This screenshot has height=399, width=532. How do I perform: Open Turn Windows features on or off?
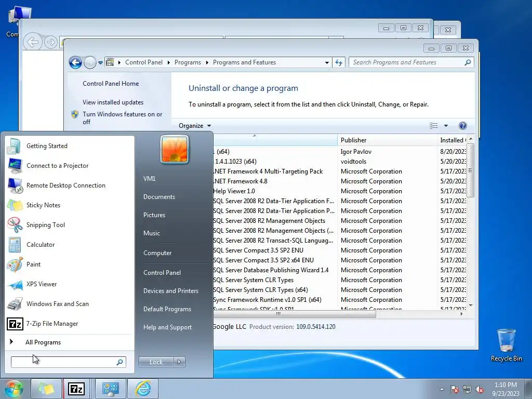point(123,118)
